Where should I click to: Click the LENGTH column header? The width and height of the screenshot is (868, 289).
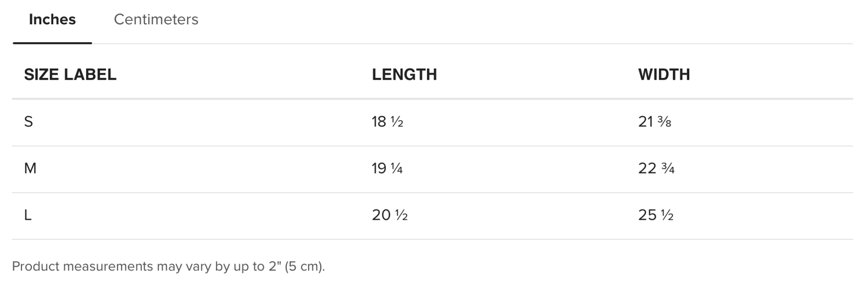coord(404,75)
